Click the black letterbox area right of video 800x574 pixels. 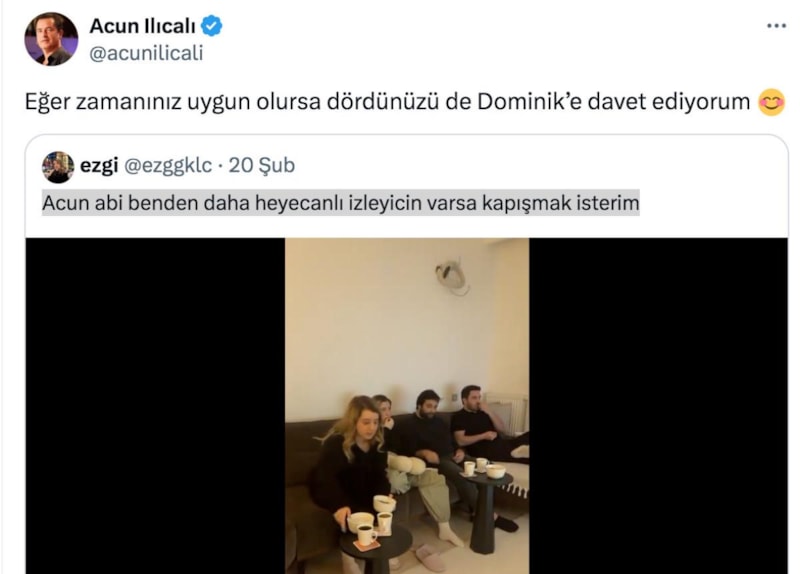coord(658,406)
